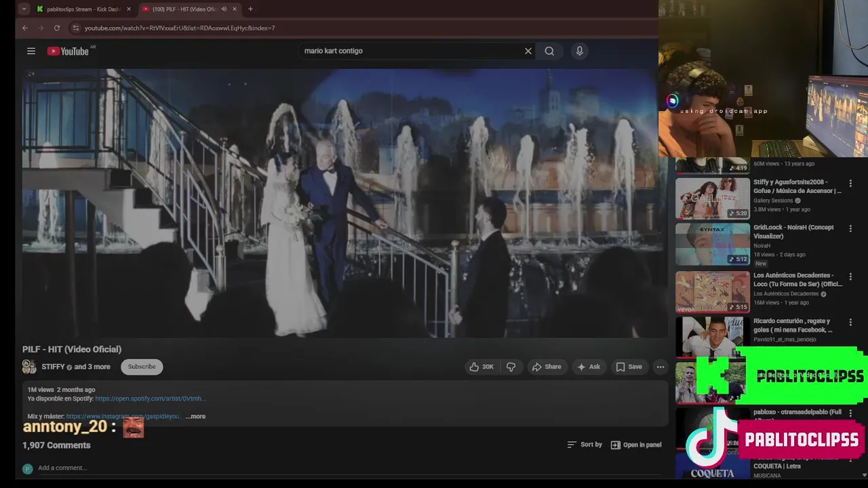Viewport: 868px width, 488px height.
Task: Open the YouTube guide hamburger menu
Action: click(x=31, y=51)
